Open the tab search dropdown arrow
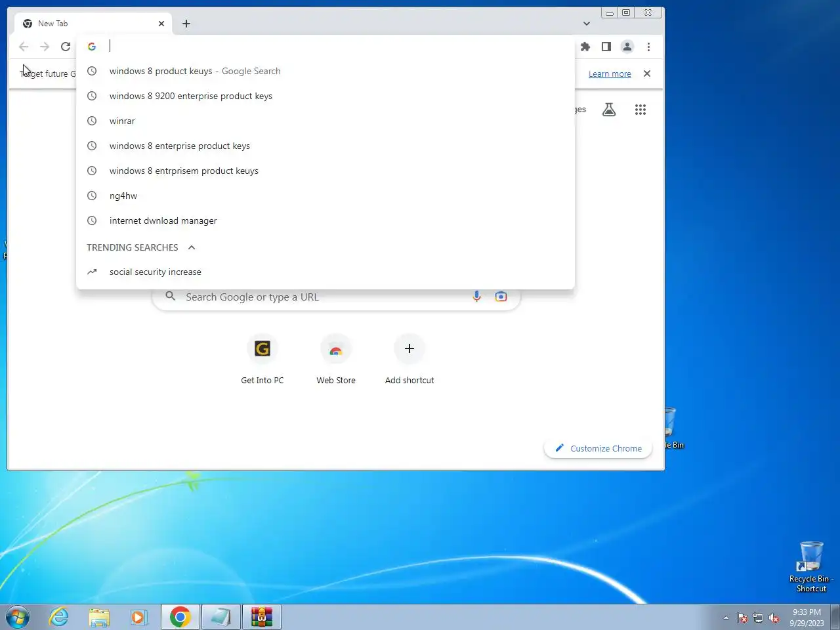 pyautogui.click(x=587, y=24)
